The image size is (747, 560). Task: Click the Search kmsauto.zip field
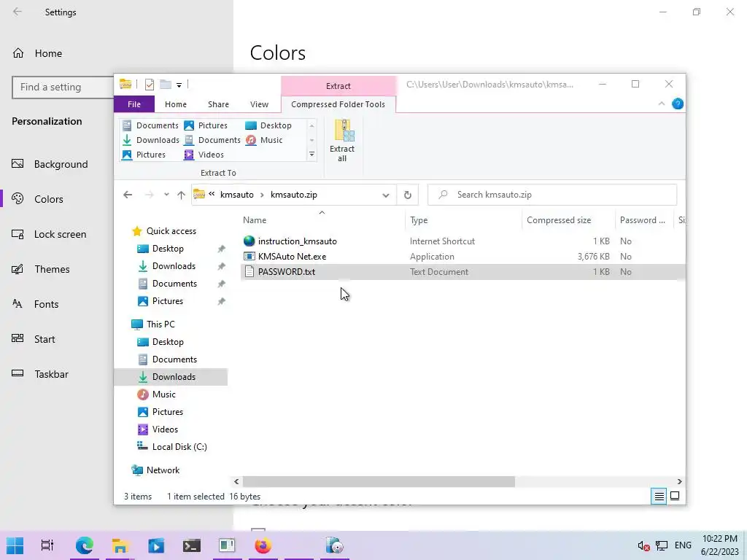pyautogui.click(x=552, y=195)
